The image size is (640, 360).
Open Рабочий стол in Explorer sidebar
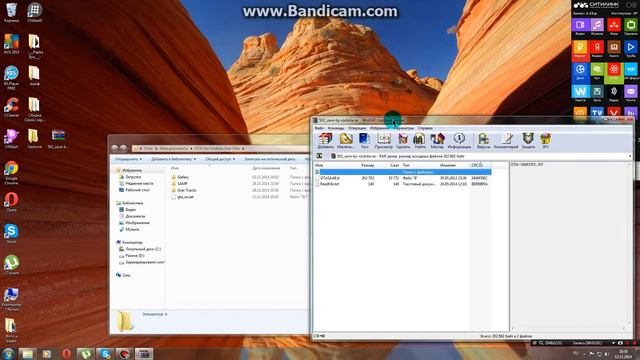click(x=137, y=190)
